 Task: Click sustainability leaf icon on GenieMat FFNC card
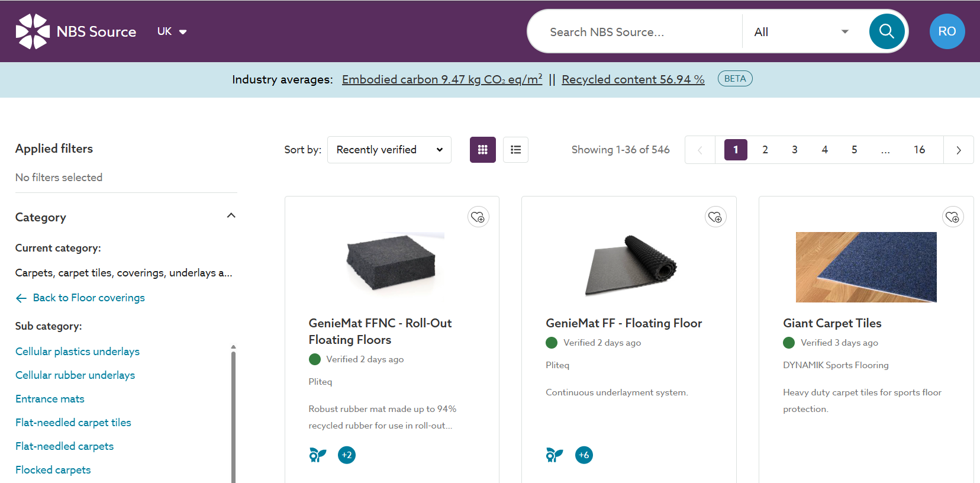[318, 455]
